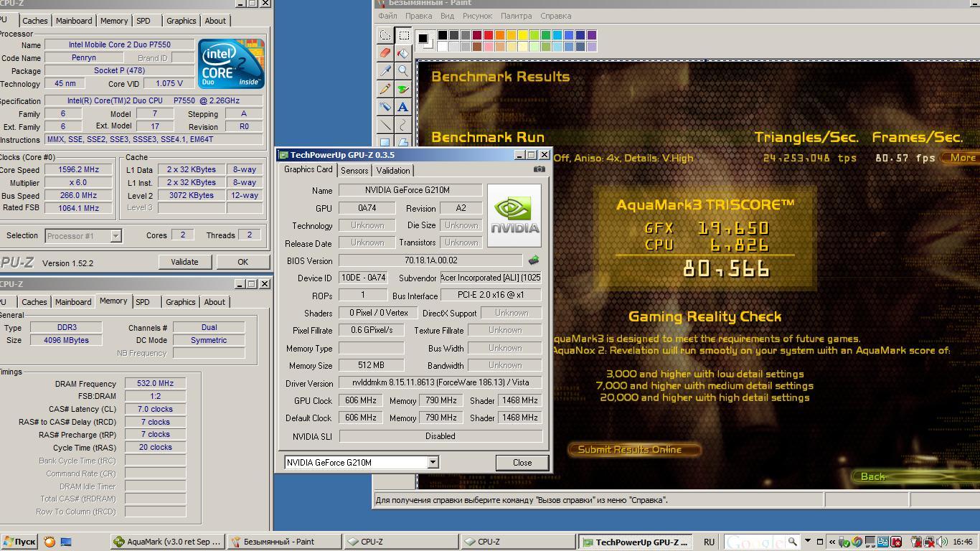Open the Пуск start button
Image resolution: width=980 pixels, height=551 pixels.
pos(19,542)
